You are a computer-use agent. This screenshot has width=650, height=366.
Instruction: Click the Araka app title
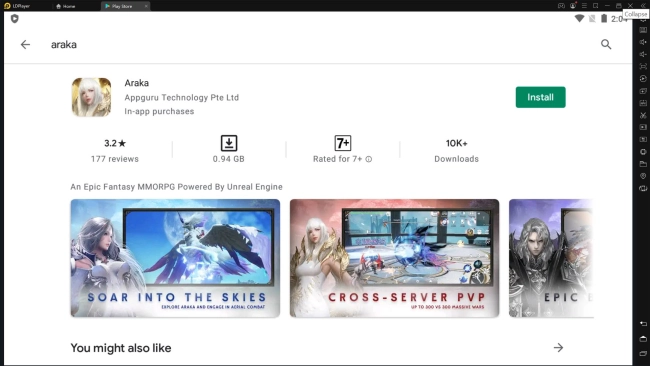137,83
